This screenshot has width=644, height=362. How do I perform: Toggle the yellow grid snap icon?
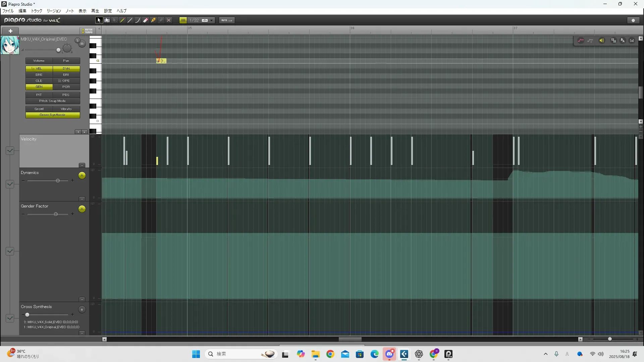point(183,20)
